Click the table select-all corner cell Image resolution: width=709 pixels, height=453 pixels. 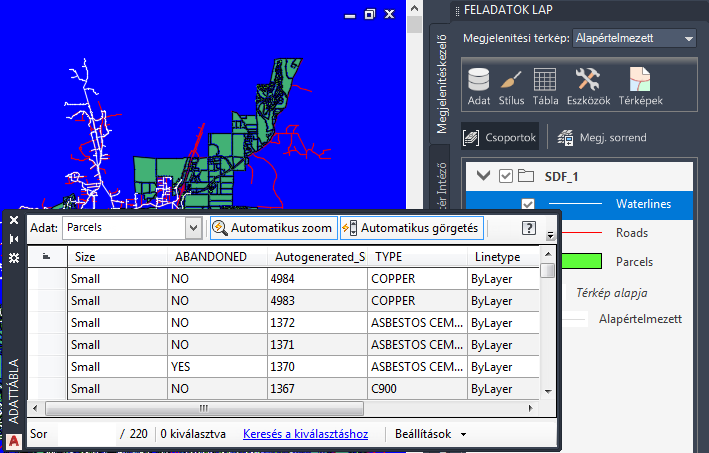pyautogui.click(x=47, y=257)
